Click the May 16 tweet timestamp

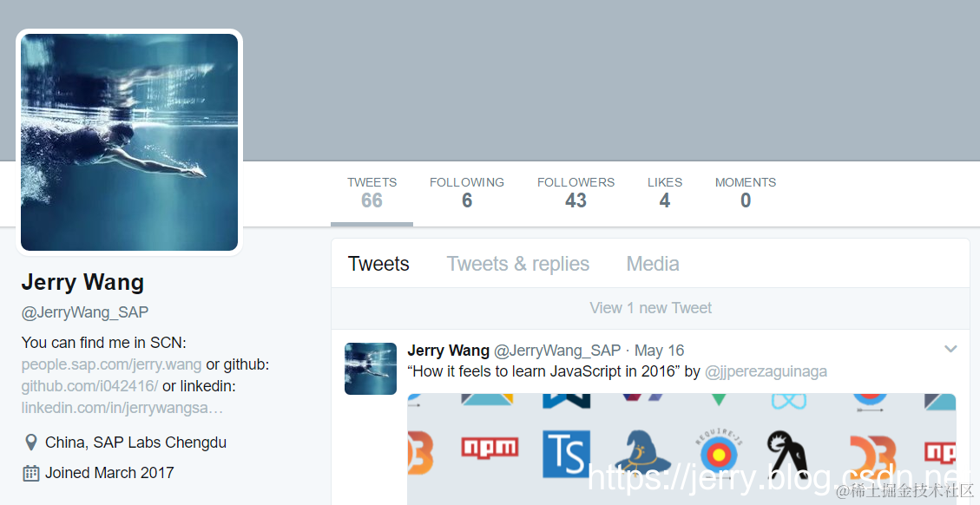(x=660, y=351)
